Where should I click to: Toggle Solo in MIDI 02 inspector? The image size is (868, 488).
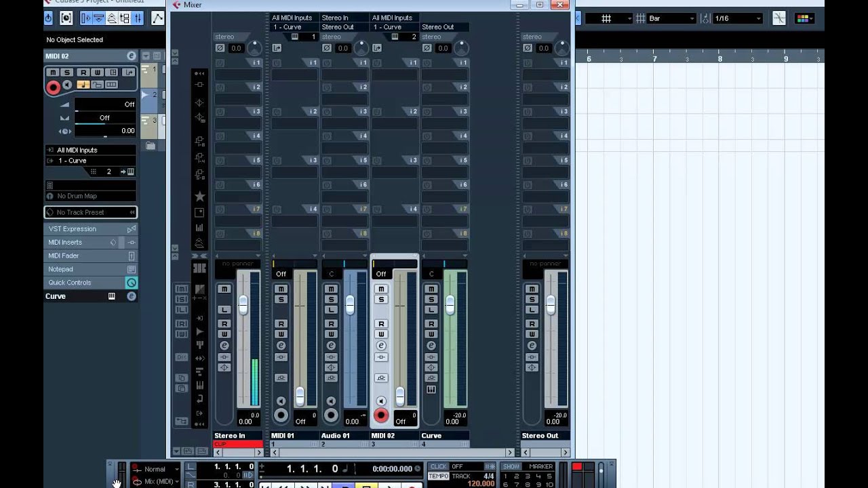66,73
